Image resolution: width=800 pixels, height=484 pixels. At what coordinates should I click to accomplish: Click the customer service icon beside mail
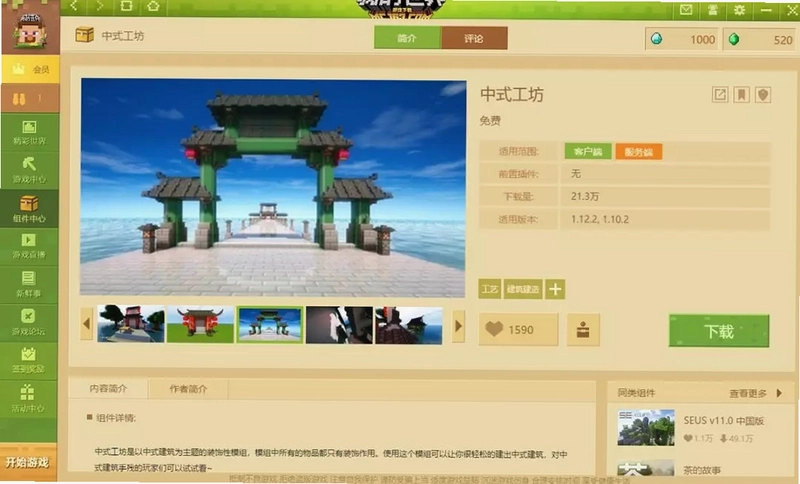pyautogui.click(x=712, y=10)
